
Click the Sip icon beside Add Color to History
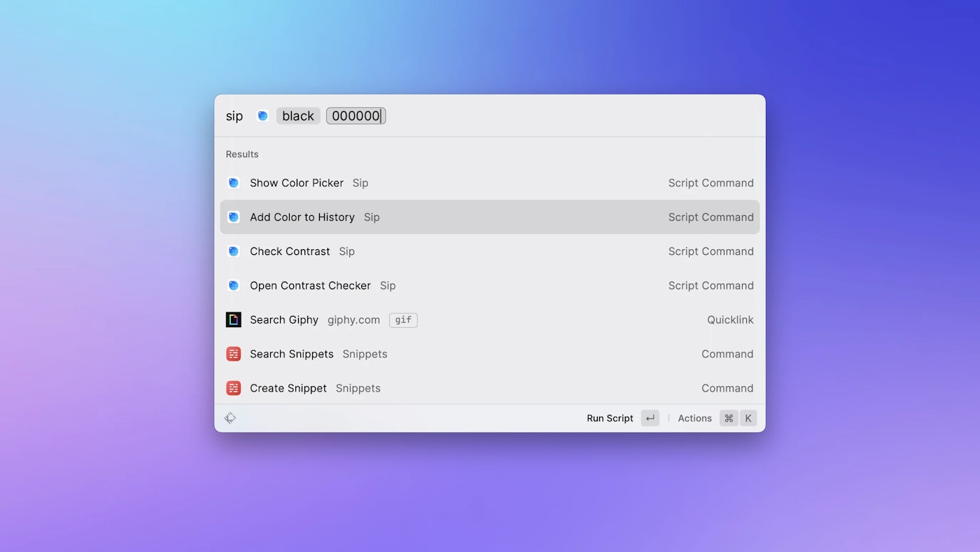[x=234, y=217]
